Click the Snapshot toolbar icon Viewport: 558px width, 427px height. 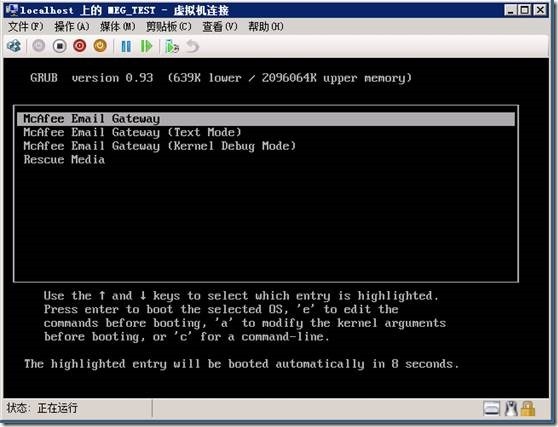pos(172,47)
